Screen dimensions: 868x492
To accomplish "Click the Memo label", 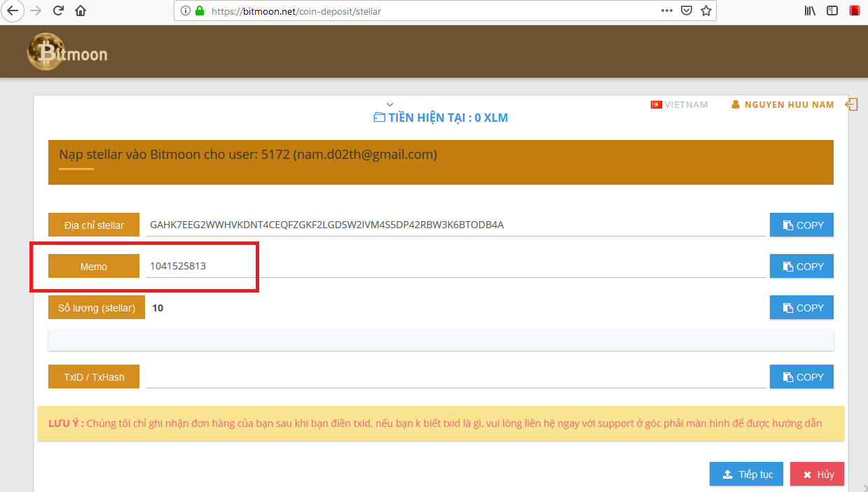I will 94,267.
